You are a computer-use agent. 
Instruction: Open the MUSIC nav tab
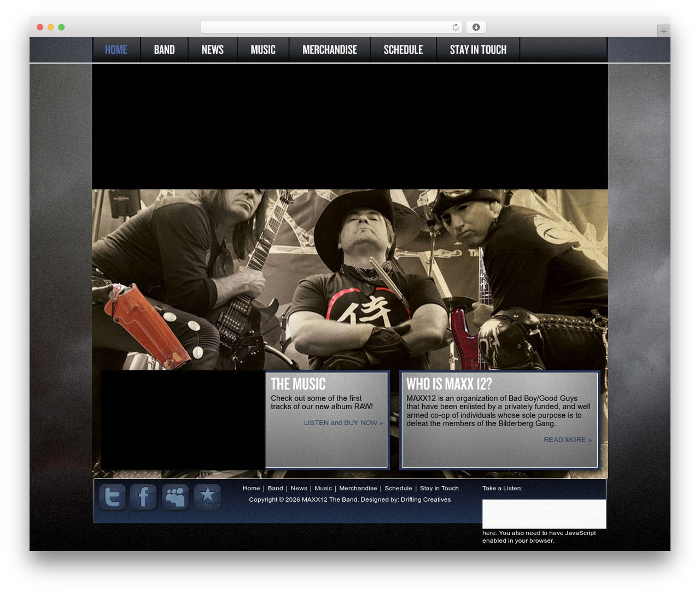point(263,50)
